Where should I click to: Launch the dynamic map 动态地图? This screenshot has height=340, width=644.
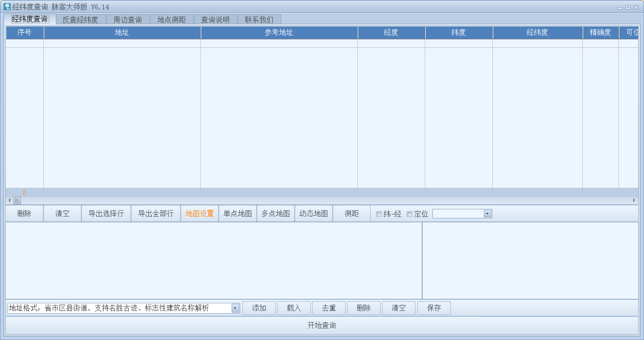(x=314, y=213)
